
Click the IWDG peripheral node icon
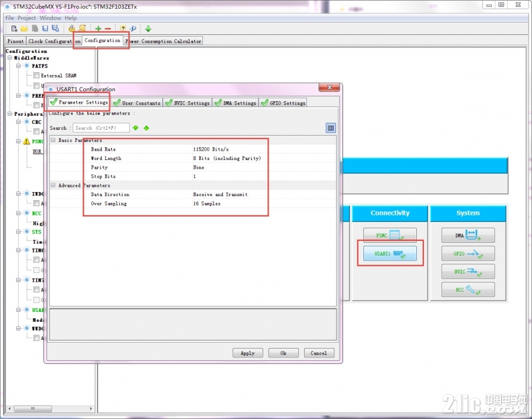coord(27,194)
